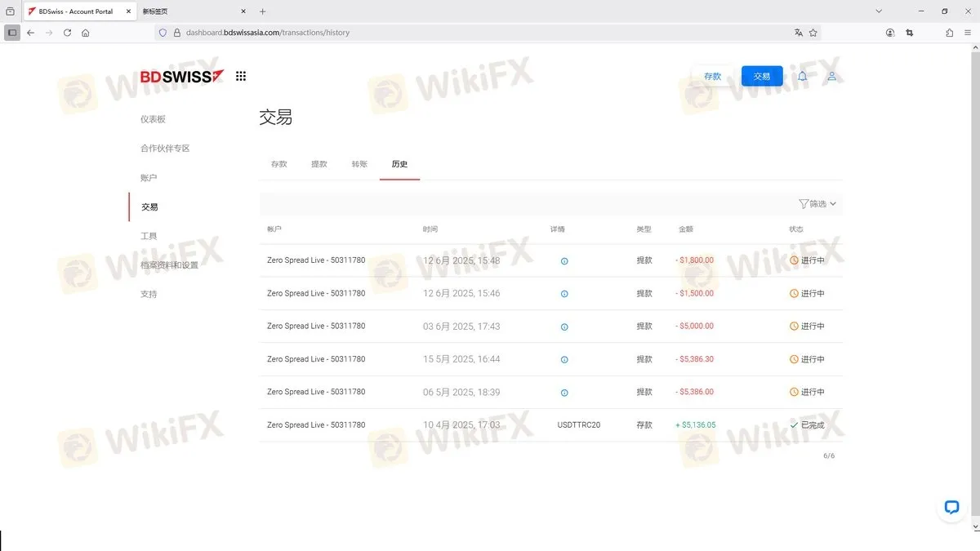Open the list all tabs chevron

tap(879, 11)
